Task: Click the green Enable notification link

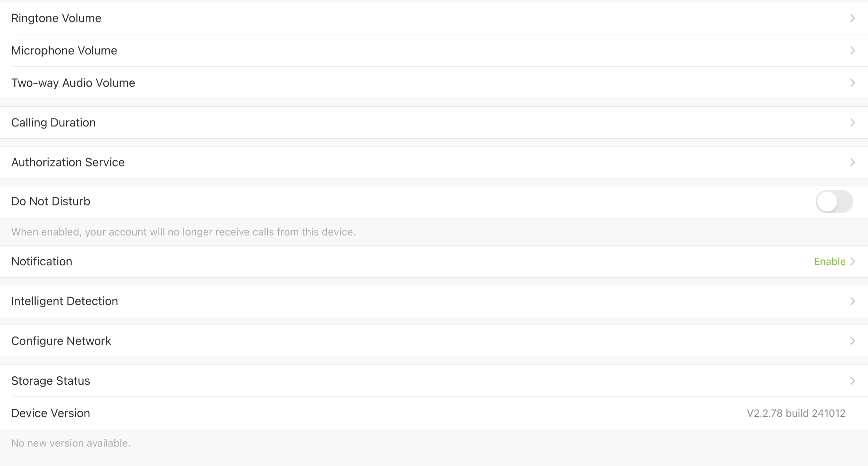Action: pos(829,262)
